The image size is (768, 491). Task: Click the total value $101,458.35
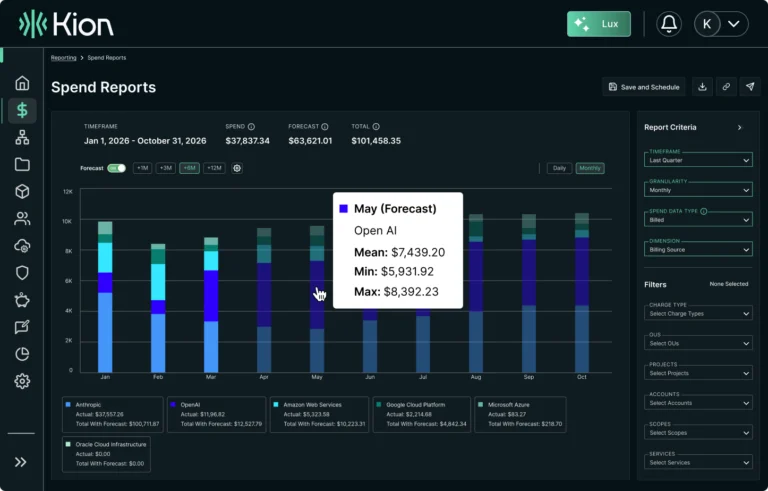tap(376, 141)
